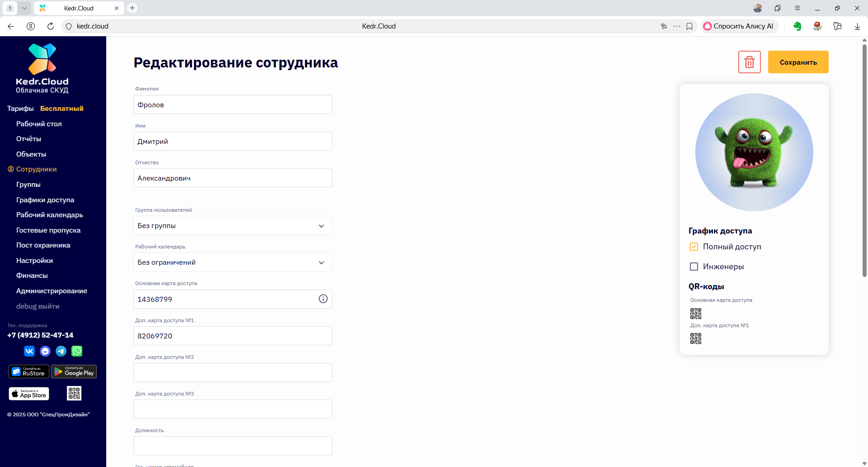Open Гостевые пропуска menu item

[x=48, y=230]
